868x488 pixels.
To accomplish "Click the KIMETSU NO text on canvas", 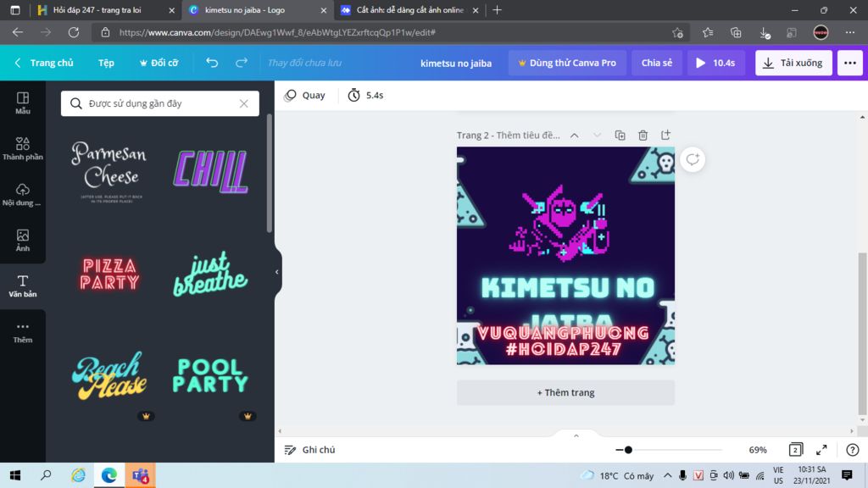I will pos(567,288).
